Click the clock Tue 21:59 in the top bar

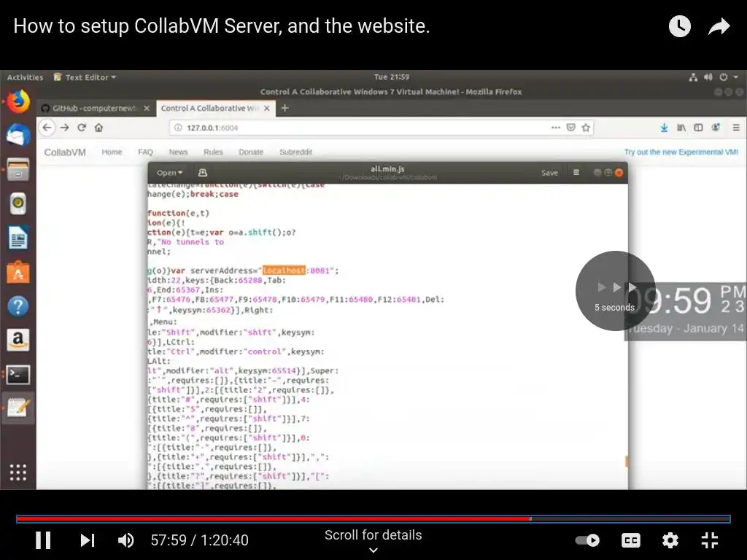pos(392,77)
